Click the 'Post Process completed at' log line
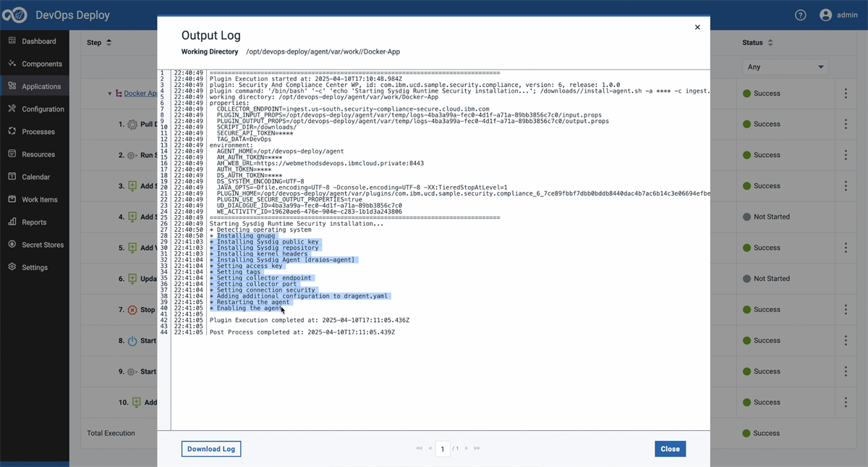Screen dimensions: 868x467 click(302, 332)
